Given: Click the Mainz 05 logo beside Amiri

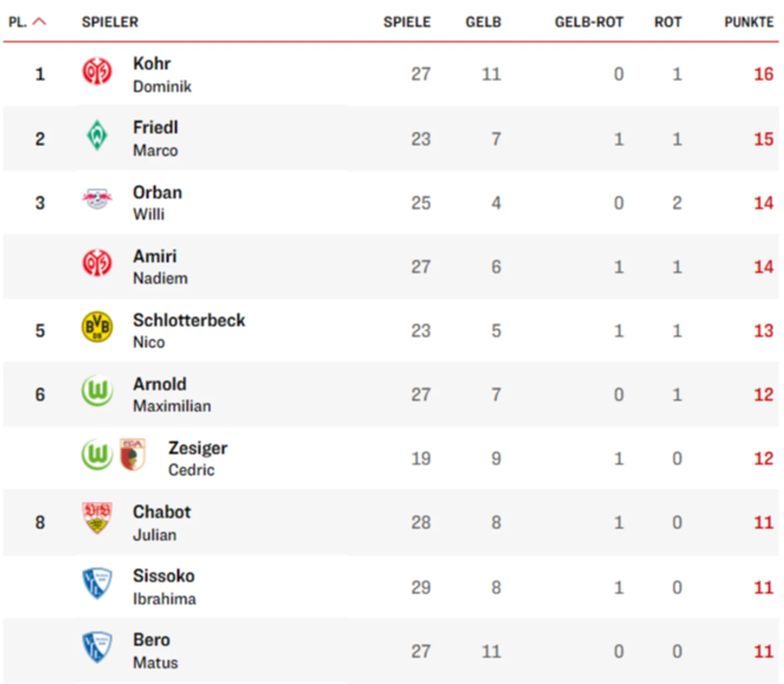Looking at the screenshot, I should (97, 263).
